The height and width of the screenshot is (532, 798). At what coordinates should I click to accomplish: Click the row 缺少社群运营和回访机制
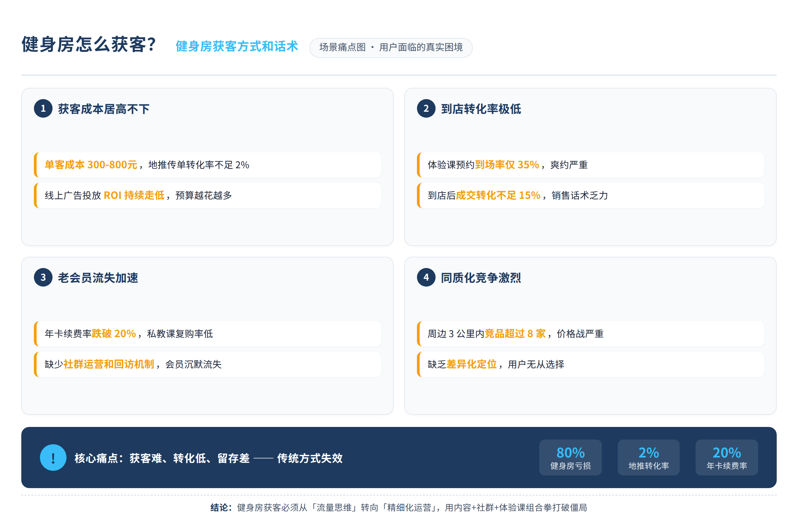tap(207, 364)
